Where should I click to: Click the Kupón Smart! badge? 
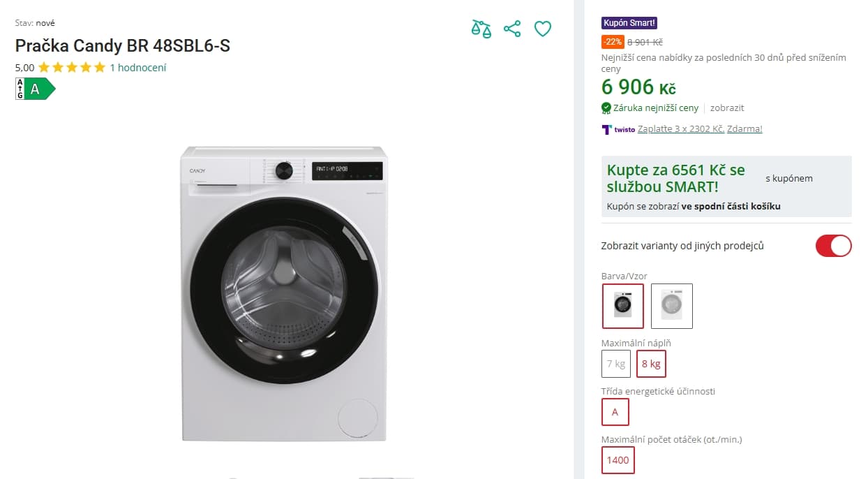coord(629,22)
